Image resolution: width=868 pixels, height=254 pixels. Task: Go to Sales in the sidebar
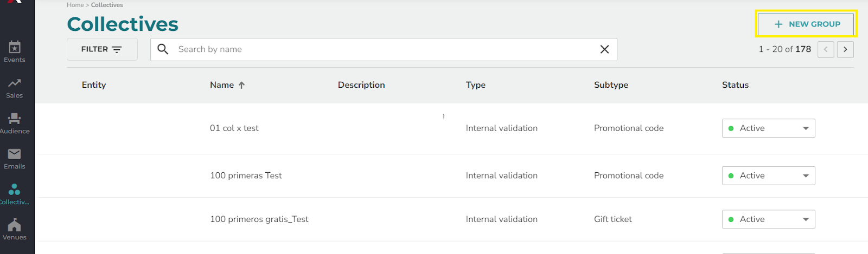[15, 88]
